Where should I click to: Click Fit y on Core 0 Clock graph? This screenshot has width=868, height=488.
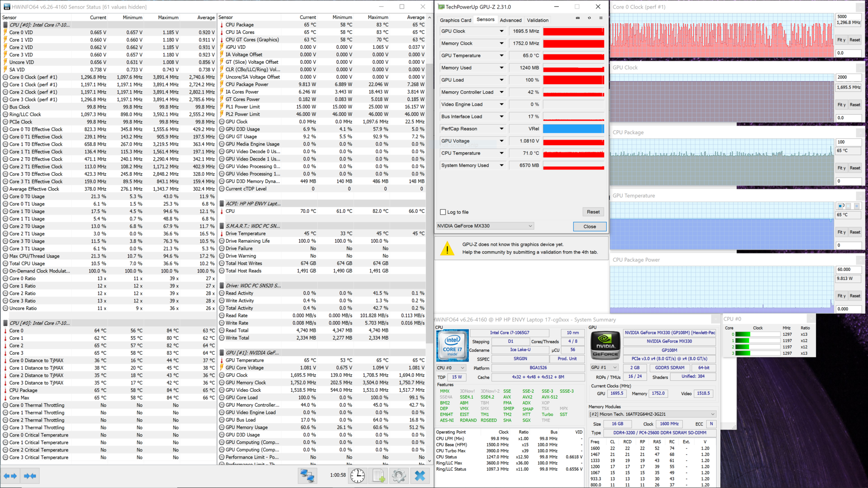[841, 40]
